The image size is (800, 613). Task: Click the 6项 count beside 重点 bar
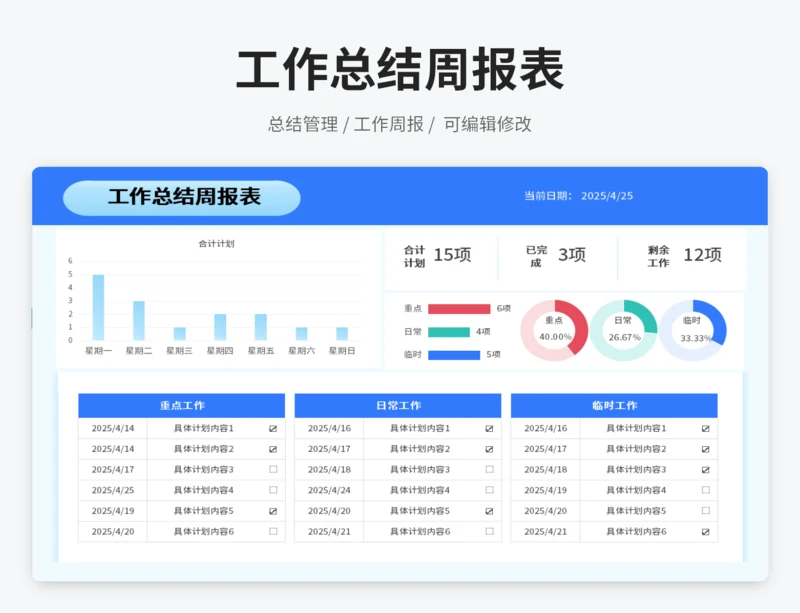coord(504,308)
